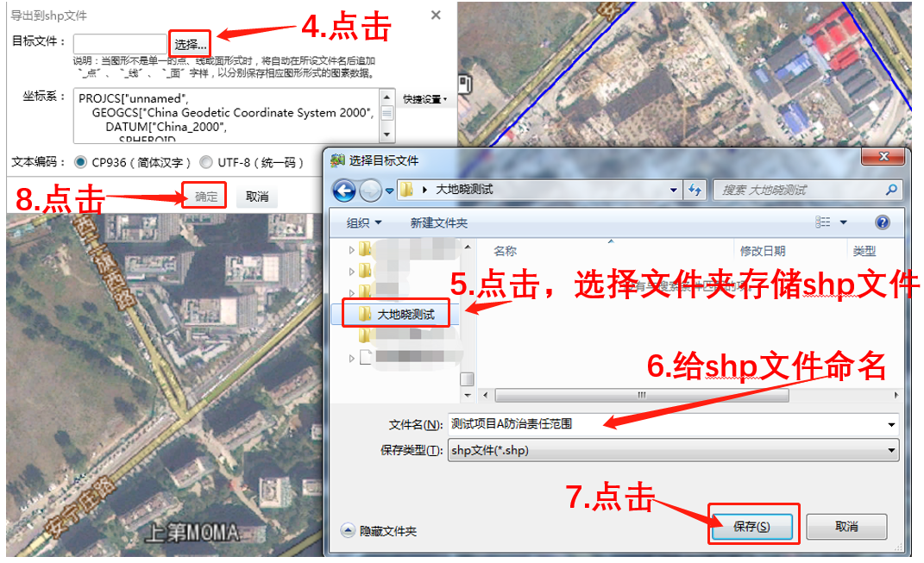Click 取消 in export to shp dialog
The height and width of the screenshot is (563, 924).
[257, 197]
